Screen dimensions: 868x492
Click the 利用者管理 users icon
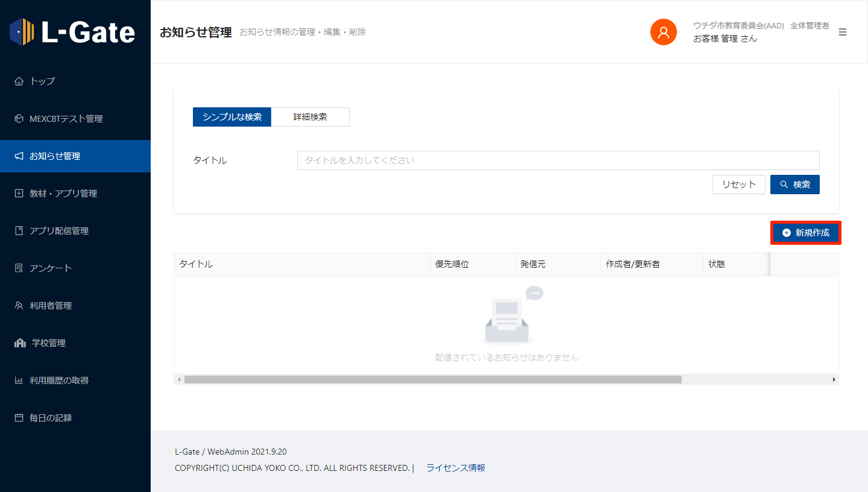click(19, 306)
